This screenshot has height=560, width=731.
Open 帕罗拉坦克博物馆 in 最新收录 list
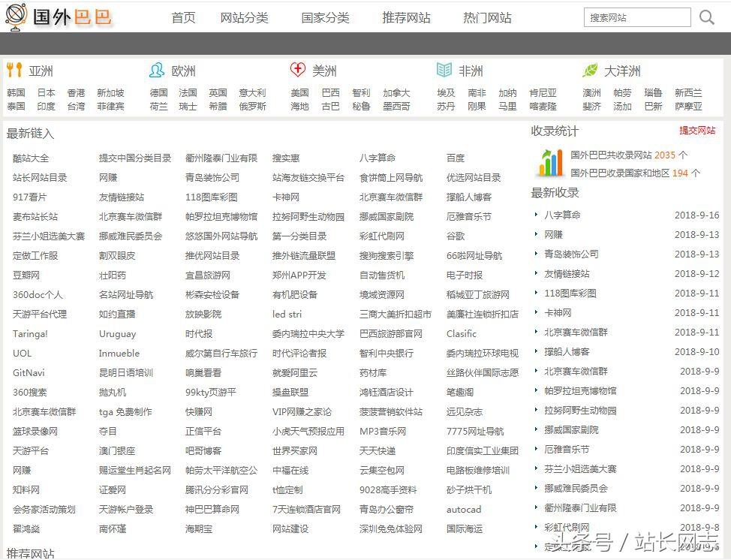point(580,391)
